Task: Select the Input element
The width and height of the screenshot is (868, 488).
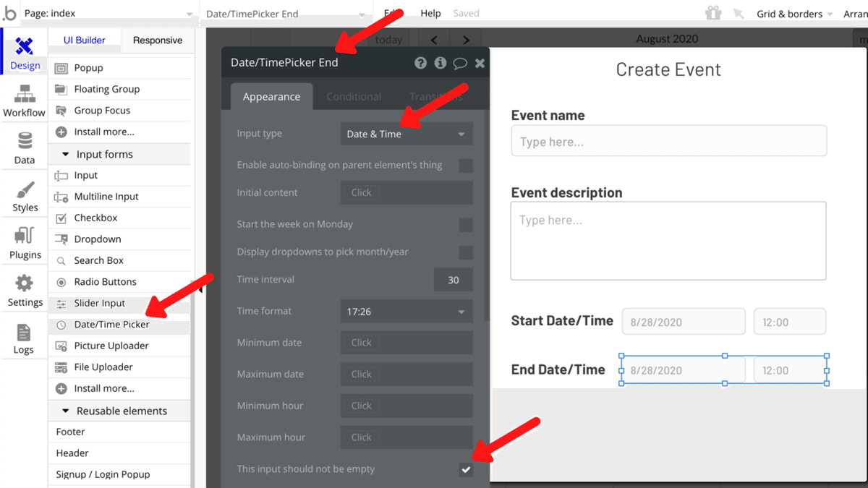Action: (x=120, y=175)
